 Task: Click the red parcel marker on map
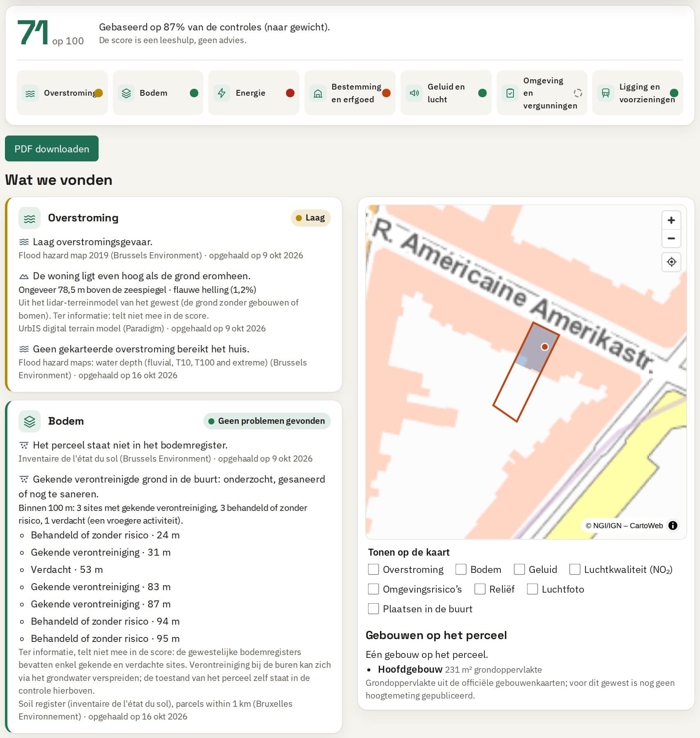545,347
